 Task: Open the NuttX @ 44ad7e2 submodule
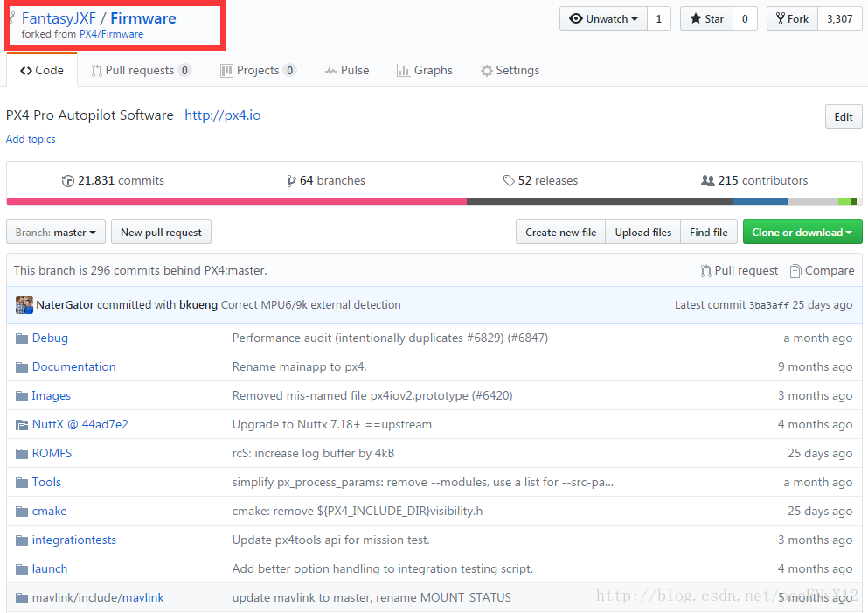point(80,424)
